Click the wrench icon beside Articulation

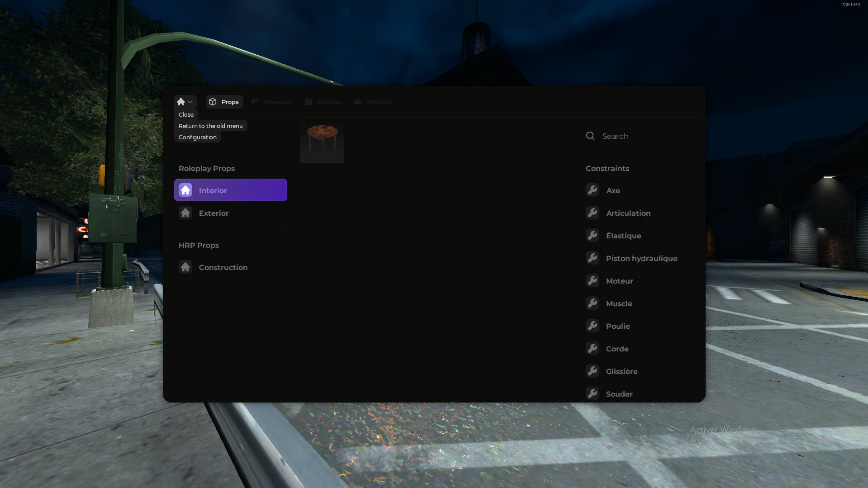click(x=593, y=213)
